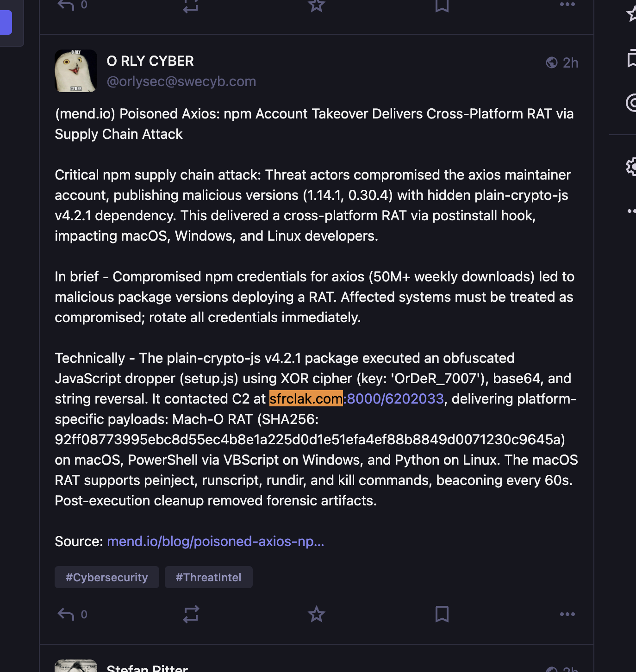Boost the O RLY CYBER post

191,614
